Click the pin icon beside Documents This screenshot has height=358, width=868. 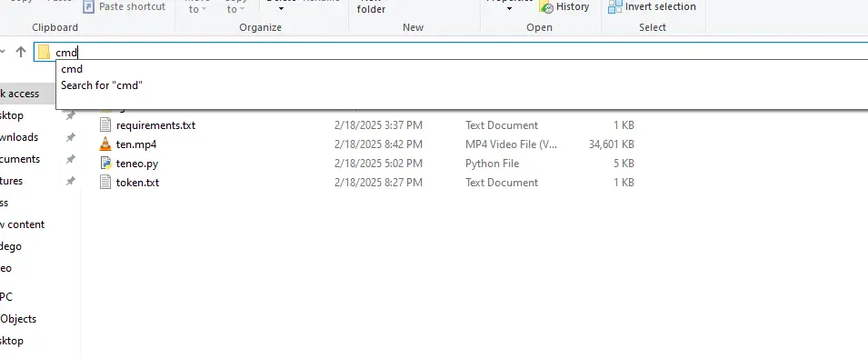(x=70, y=159)
